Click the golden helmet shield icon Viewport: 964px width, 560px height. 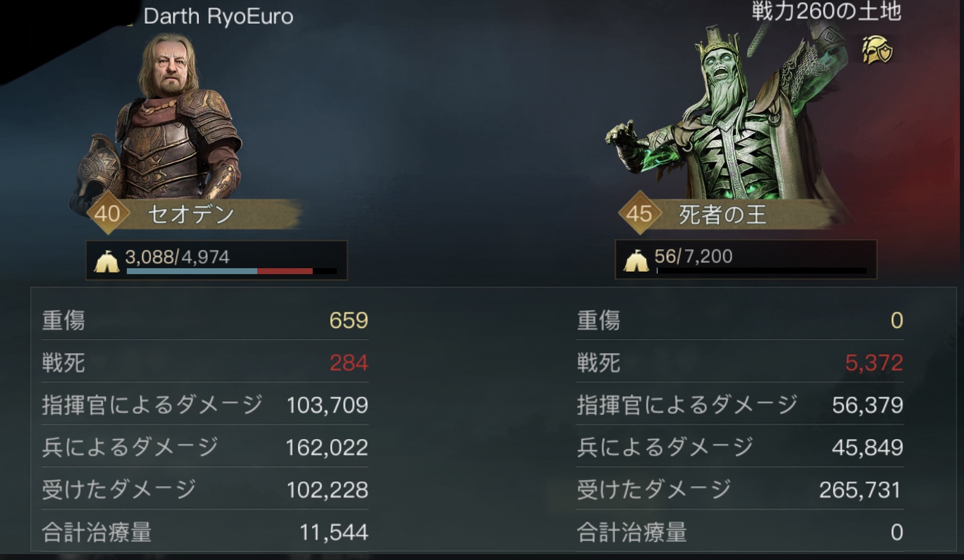(x=877, y=50)
